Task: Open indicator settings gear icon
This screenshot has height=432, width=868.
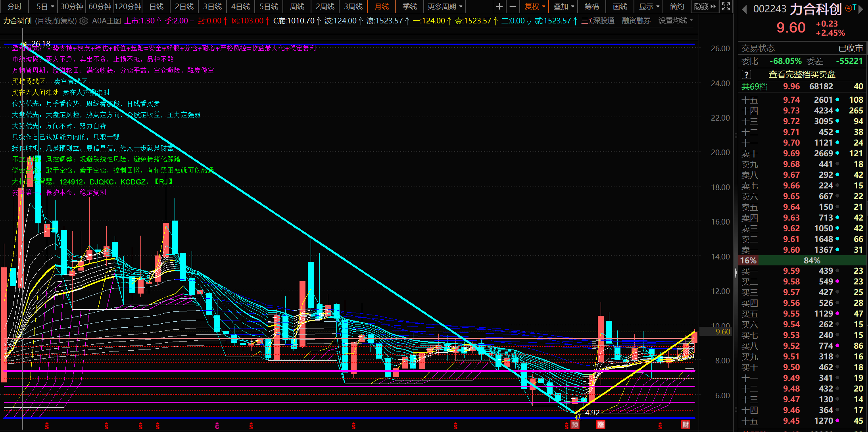Action: click(x=84, y=21)
